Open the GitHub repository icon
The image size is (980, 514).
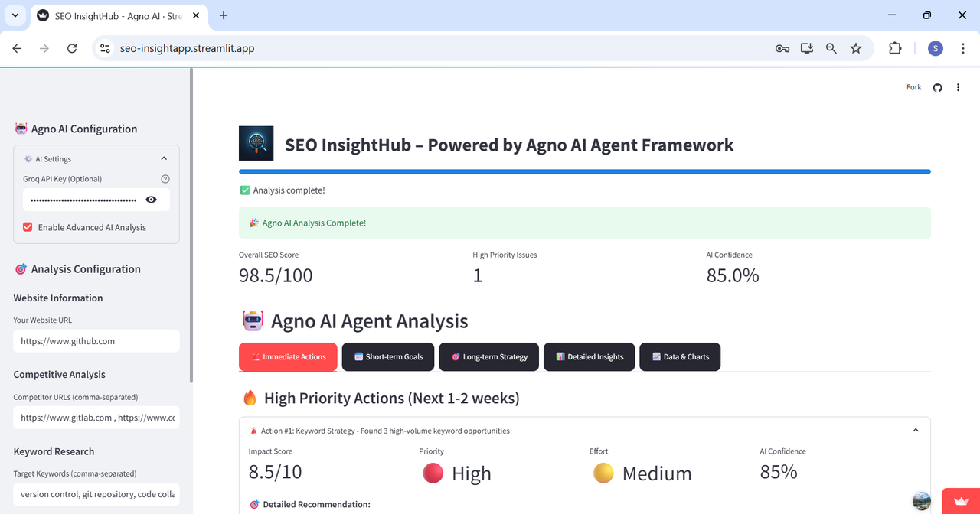coord(937,87)
